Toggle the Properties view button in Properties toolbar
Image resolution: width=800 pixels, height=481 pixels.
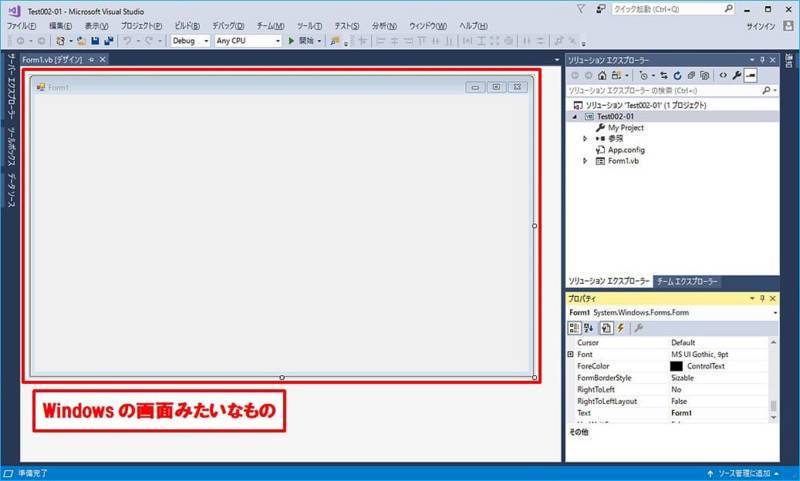[606, 328]
